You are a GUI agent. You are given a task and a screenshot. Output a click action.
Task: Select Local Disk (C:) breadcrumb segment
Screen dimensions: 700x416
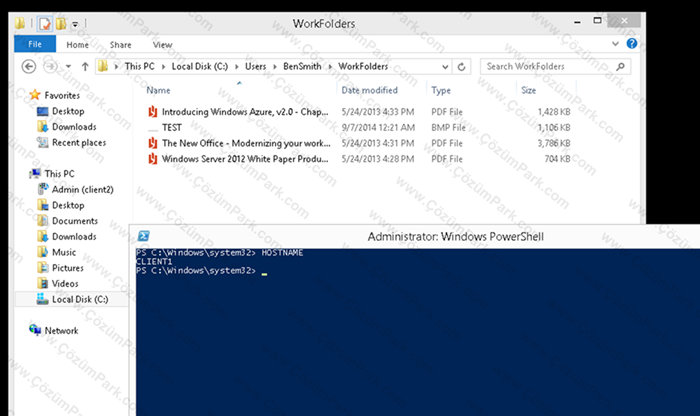click(200, 67)
